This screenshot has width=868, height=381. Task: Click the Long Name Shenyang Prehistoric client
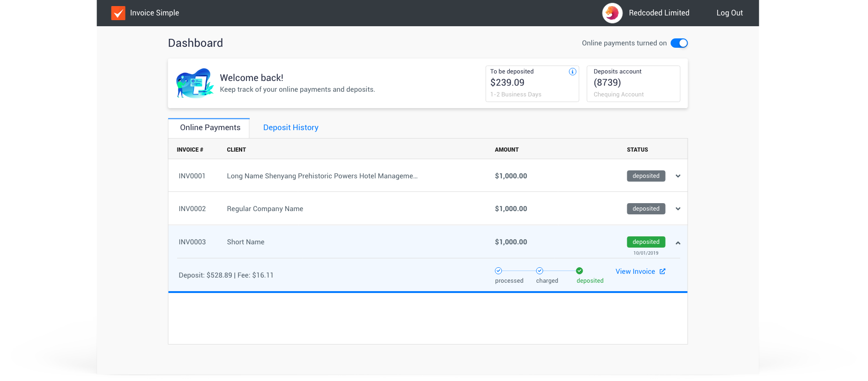click(x=322, y=176)
